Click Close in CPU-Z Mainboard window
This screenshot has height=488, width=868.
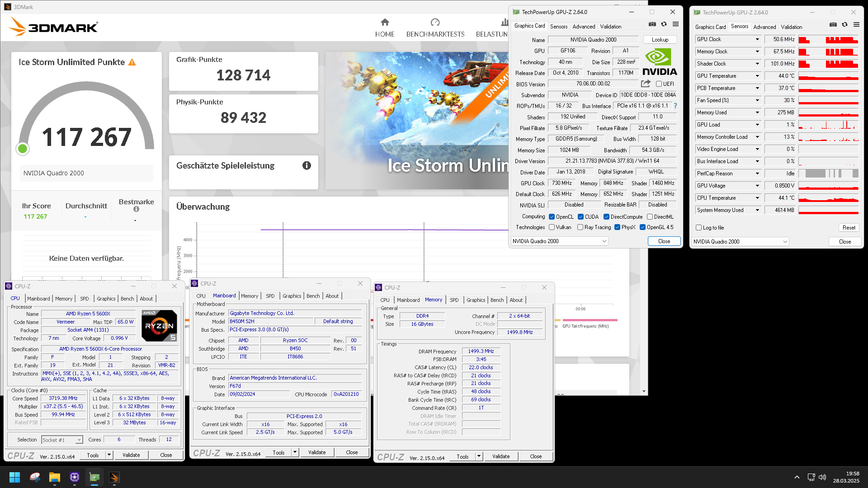click(352, 452)
